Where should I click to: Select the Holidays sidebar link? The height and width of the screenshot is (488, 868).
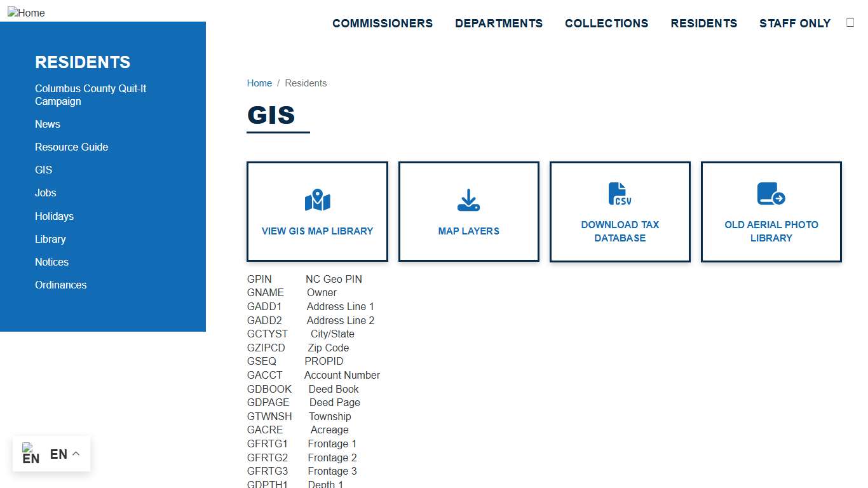tap(54, 216)
